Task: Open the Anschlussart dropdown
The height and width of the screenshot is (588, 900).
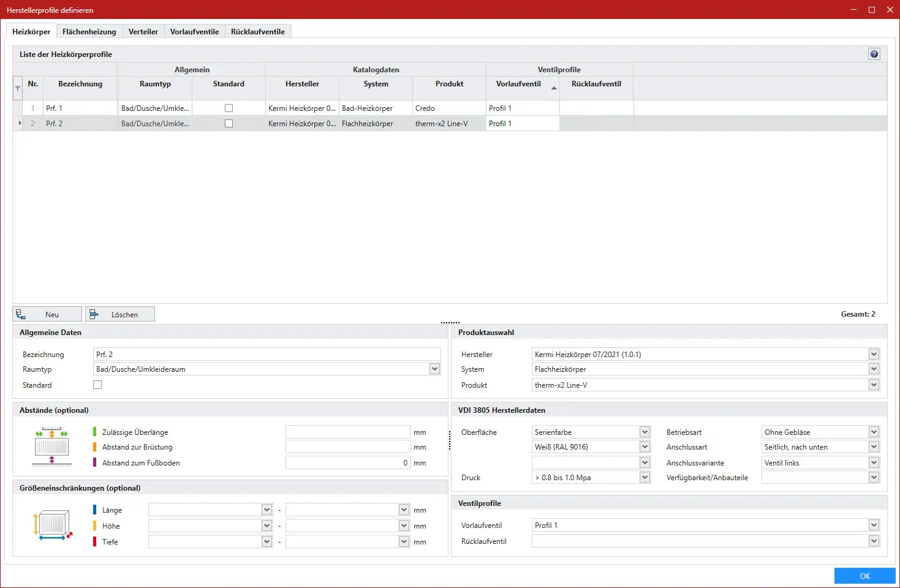Action: (874, 447)
